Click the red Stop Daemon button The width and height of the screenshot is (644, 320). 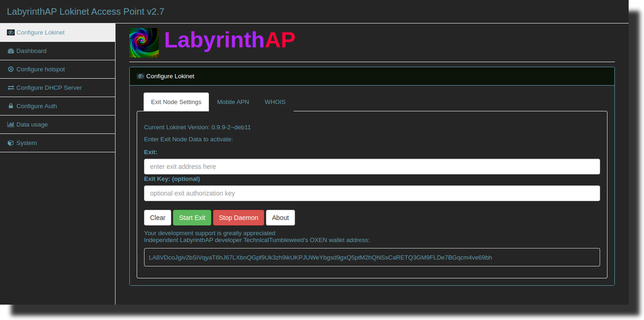point(239,218)
